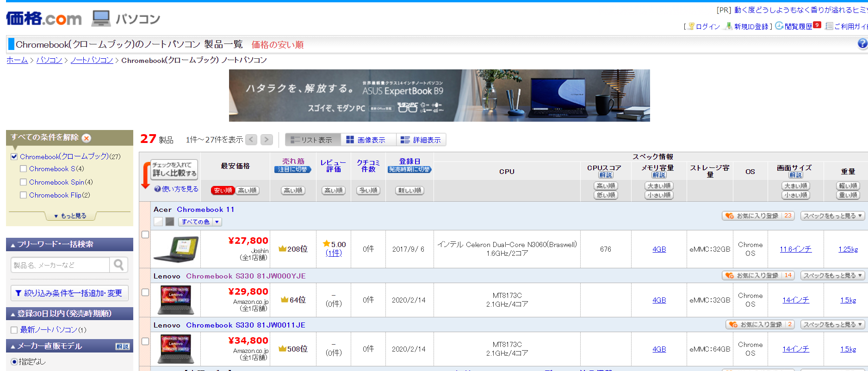Expand スペックをもっと見る for S330 81JW000YJE
Viewport: 868px width, 371px height.
(x=832, y=275)
